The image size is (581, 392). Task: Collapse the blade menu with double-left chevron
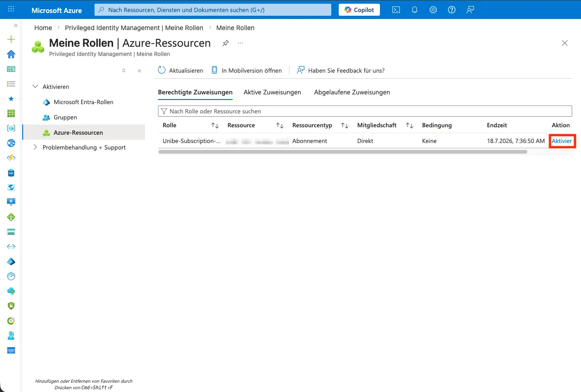139,71
